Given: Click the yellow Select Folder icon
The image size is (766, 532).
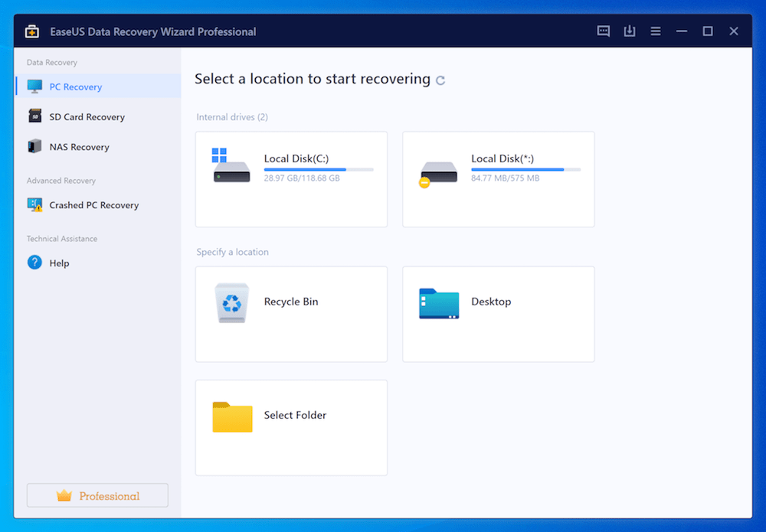Looking at the screenshot, I should point(232,416).
